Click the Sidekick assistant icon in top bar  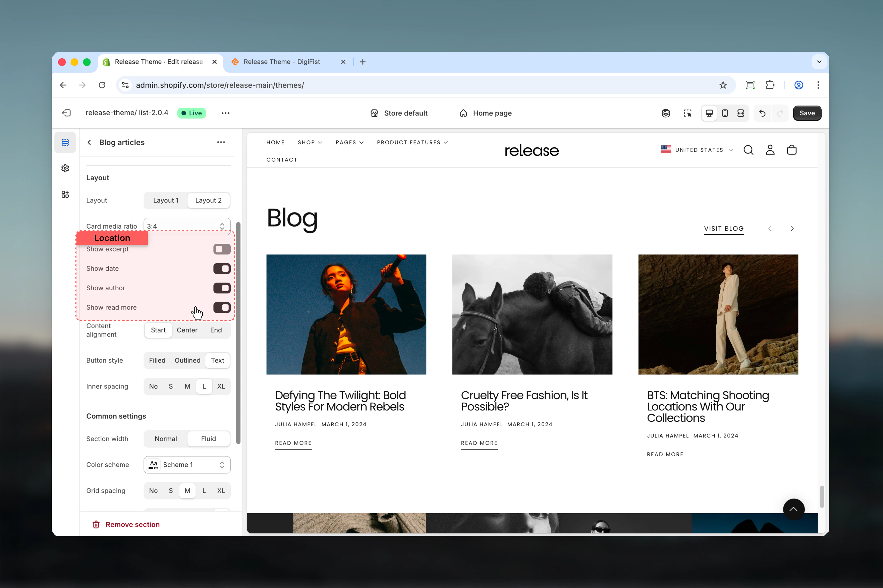[666, 113]
